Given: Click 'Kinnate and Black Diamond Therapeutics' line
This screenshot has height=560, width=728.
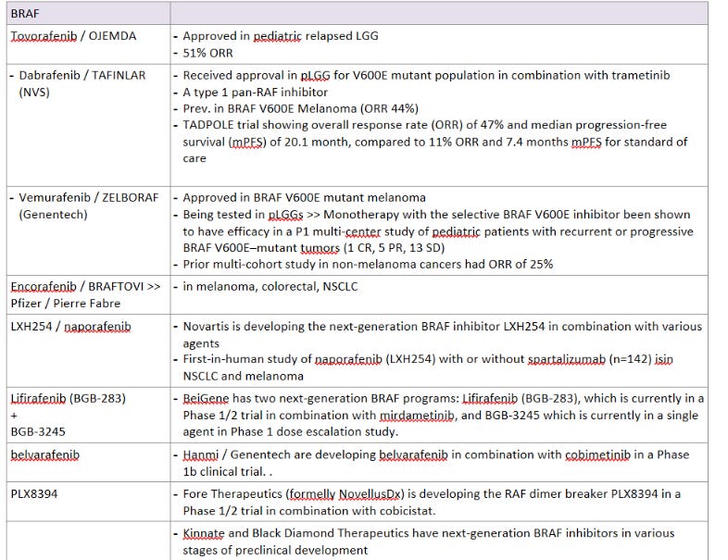Looking at the screenshot, I should click(x=429, y=533).
